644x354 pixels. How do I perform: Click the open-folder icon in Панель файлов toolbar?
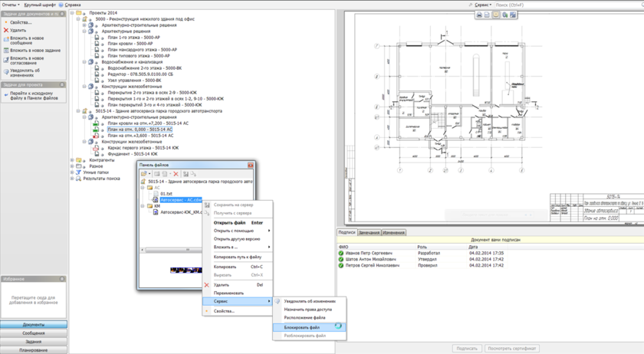(x=143, y=174)
